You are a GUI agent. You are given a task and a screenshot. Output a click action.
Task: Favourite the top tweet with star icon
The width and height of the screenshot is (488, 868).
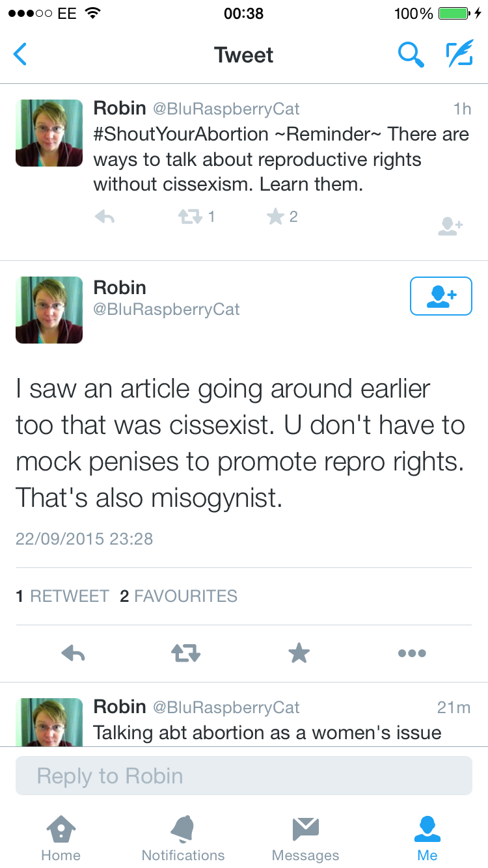[276, 217]
